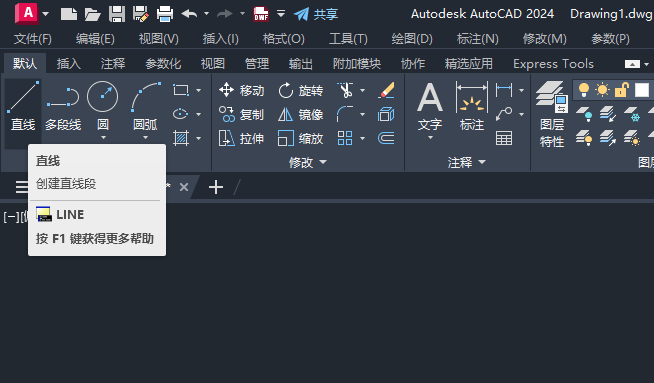Choose the Erase tool eraser icon

pos(386,90)
